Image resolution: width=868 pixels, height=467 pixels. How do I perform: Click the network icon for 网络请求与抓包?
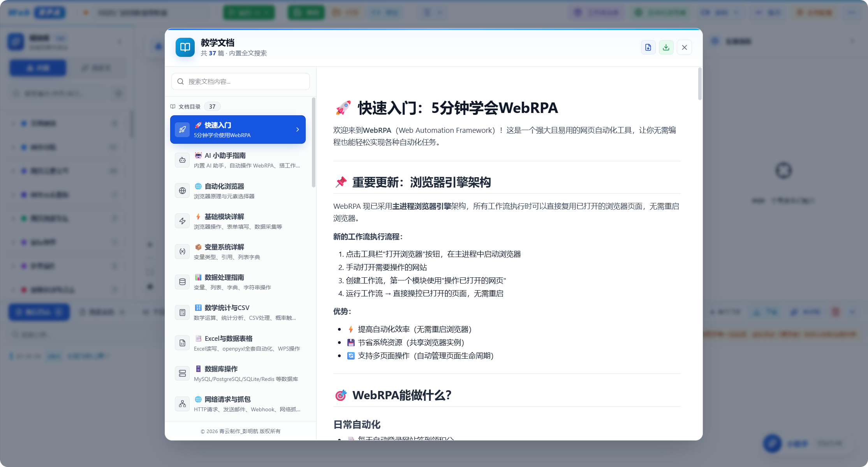click(x=182, y=404)
